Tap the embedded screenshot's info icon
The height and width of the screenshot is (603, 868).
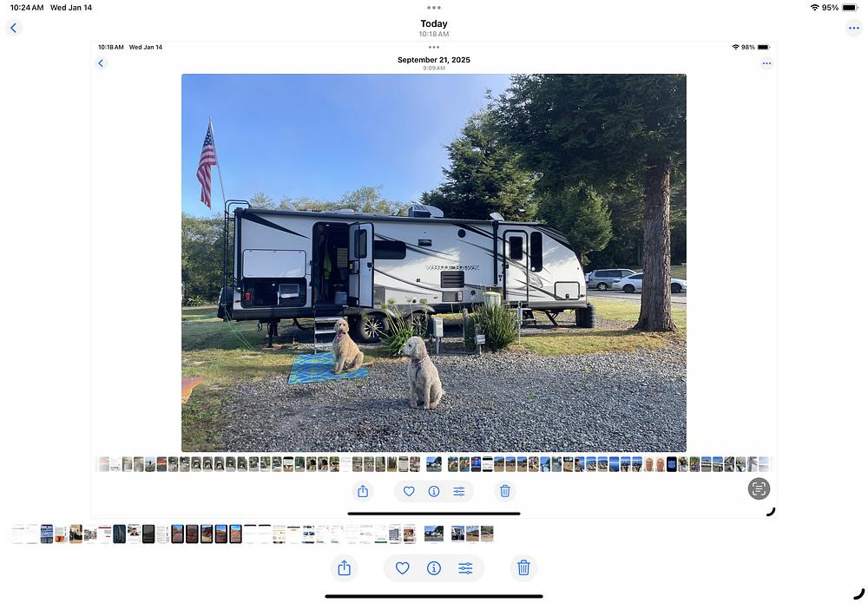[x=434, y=491]
